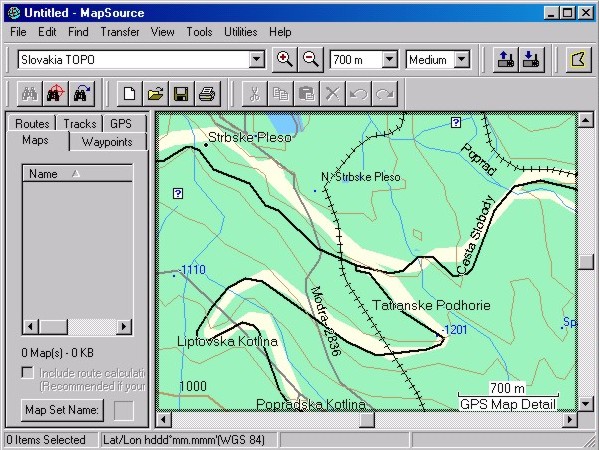This screenshot has width=599, height=450.
Task: Click the send to device icon
Action: (505, 60)
